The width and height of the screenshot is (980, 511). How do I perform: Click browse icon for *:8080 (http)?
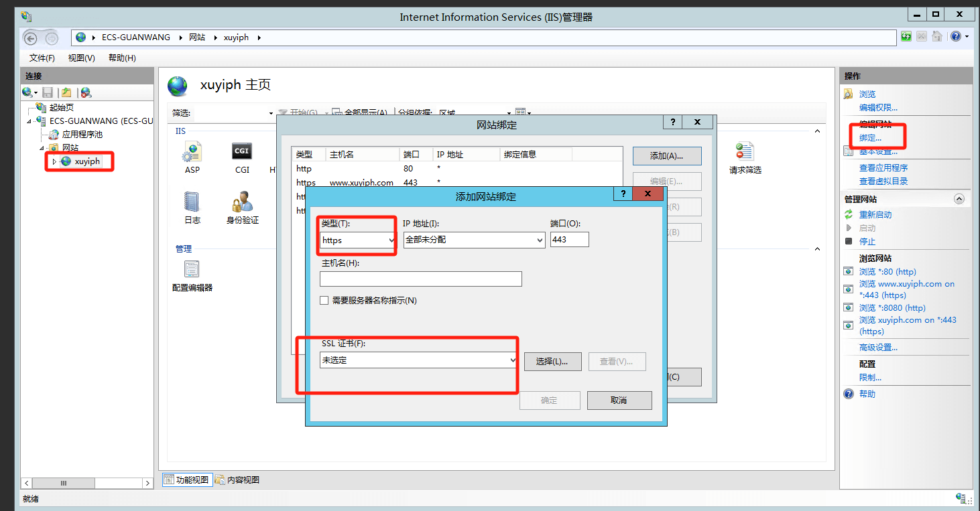click(x=848, y=308)
